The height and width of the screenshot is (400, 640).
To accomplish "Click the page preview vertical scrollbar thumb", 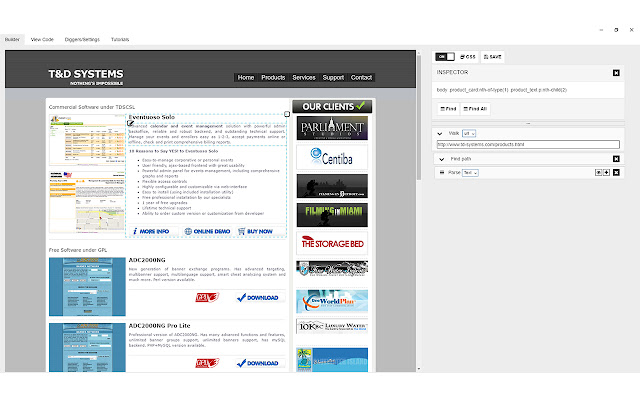I will 418,118.
